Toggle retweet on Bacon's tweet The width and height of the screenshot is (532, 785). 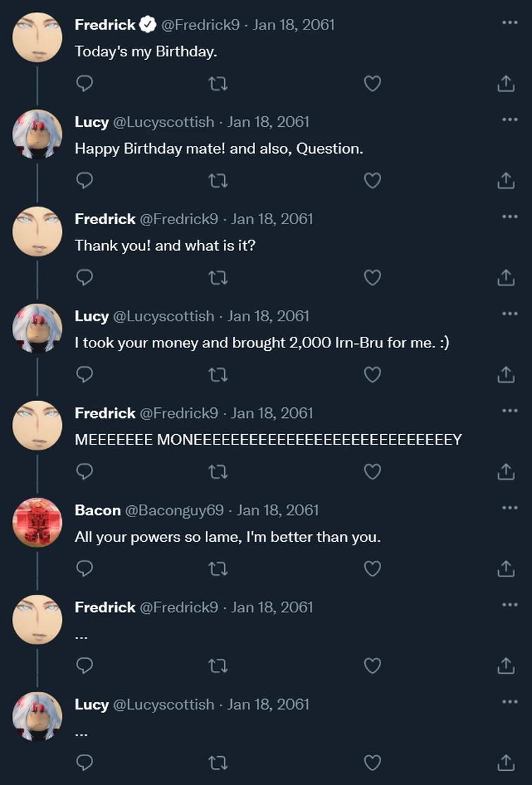[218, 569]
